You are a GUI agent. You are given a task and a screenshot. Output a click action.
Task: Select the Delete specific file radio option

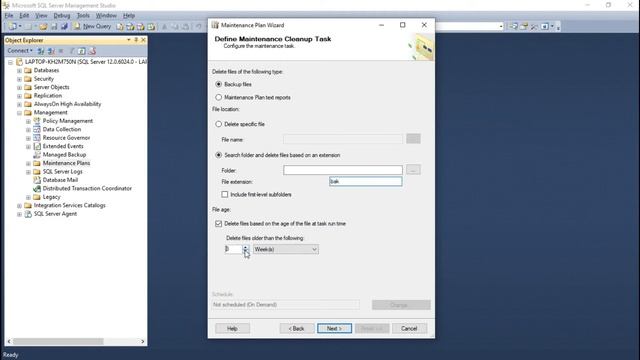pos(219,124)
